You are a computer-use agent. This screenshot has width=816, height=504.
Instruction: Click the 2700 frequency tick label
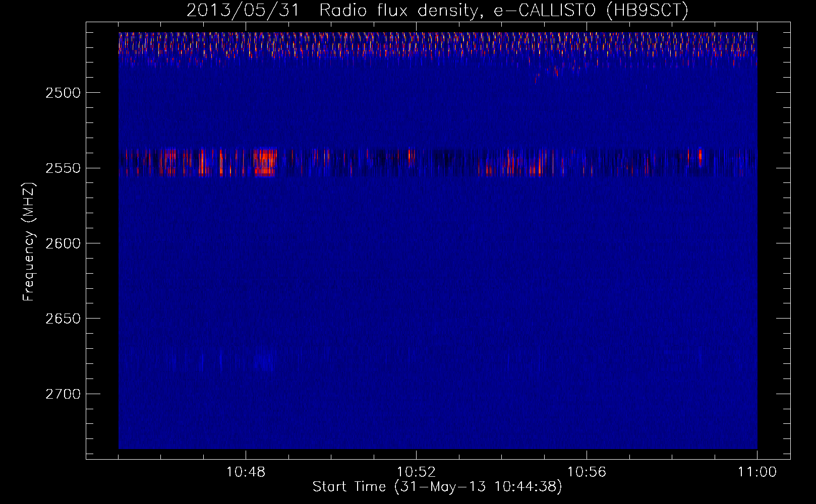coord(63,394)
